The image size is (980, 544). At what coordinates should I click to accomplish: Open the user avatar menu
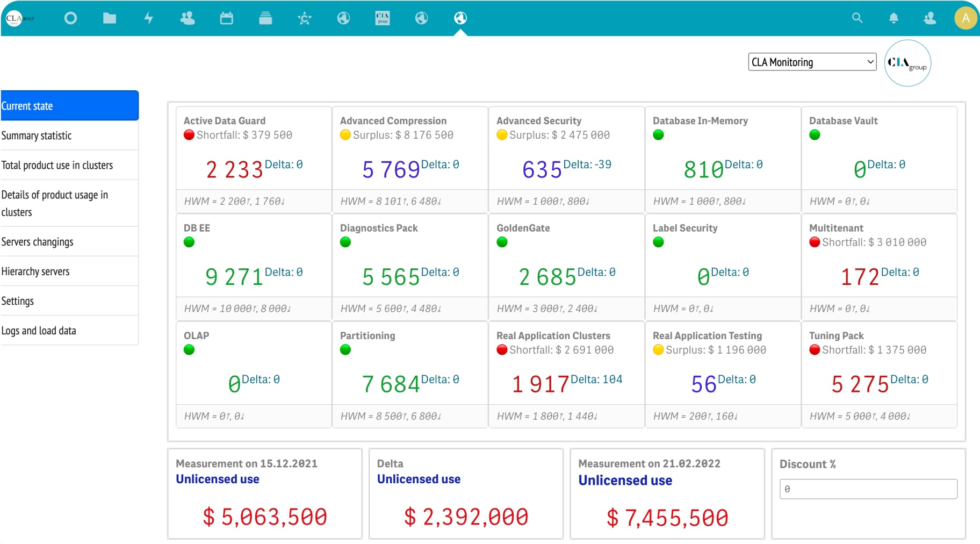965,18
